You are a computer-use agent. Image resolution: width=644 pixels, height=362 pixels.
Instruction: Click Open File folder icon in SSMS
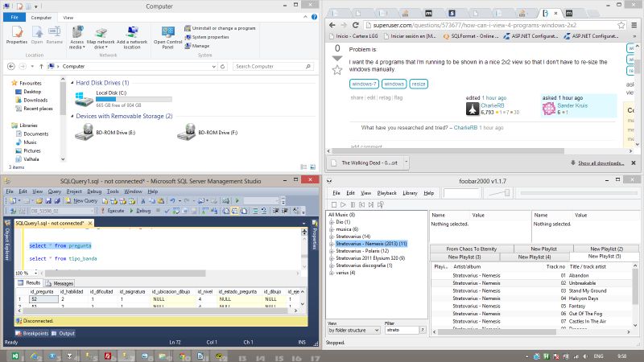tap(39, 200)
